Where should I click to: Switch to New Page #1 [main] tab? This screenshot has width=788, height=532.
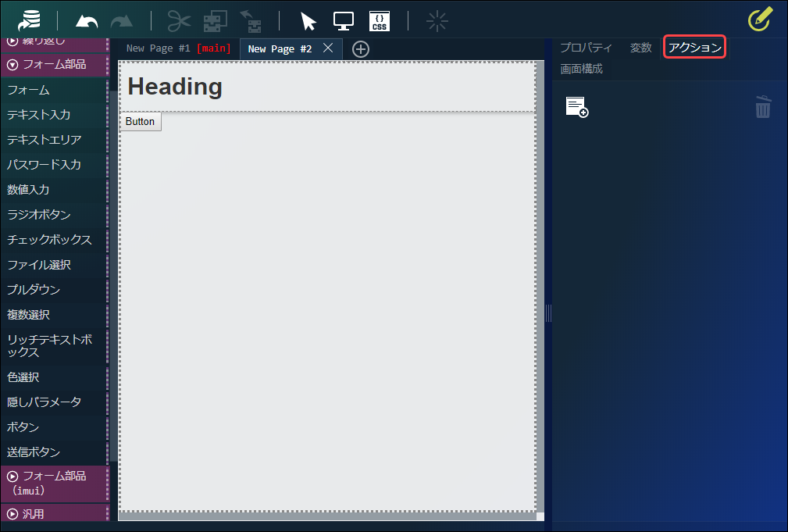(178, 48)
